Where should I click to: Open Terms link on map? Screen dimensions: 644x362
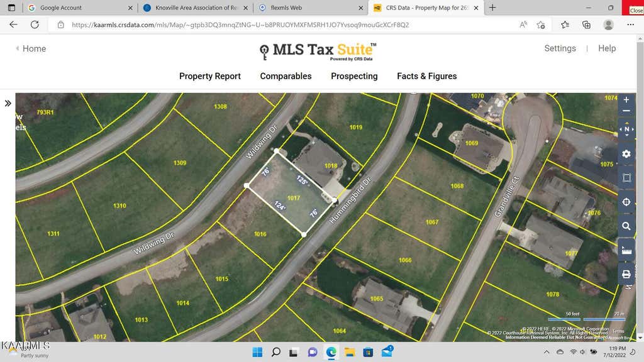point(618,331)
